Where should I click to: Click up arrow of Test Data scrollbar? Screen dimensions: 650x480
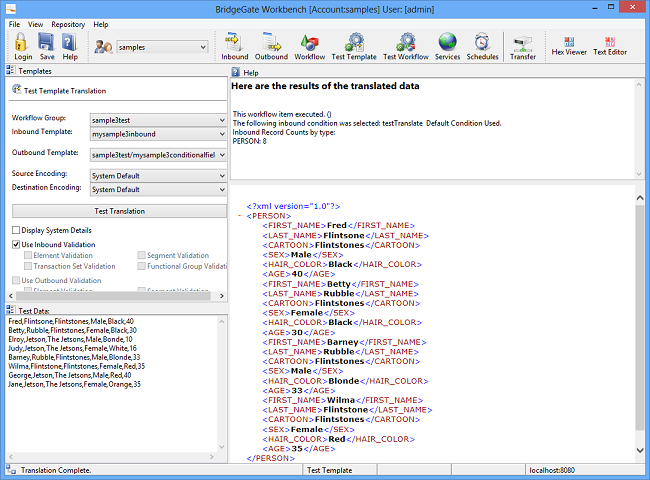(x=222, y=321)
